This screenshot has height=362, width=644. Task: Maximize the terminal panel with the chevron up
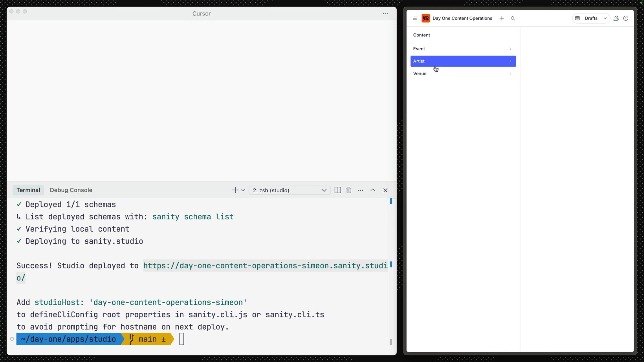click(373, 190)
